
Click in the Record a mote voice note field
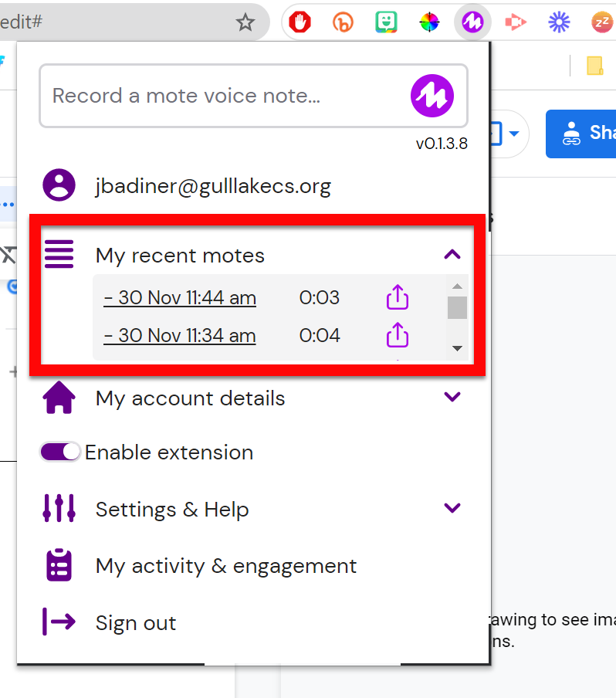pos(253,96)
